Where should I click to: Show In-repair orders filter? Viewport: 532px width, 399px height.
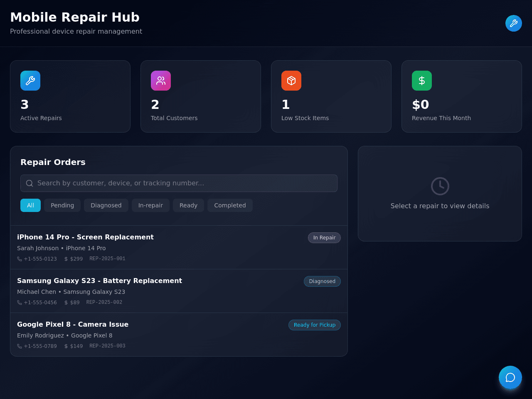click(x=150, y=205)
